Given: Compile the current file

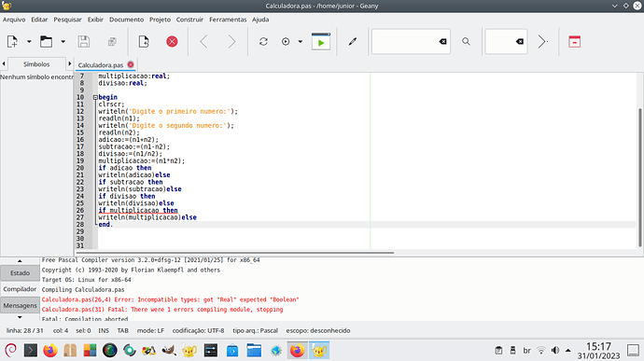Looking at the screenshot, I should [263, 41].
